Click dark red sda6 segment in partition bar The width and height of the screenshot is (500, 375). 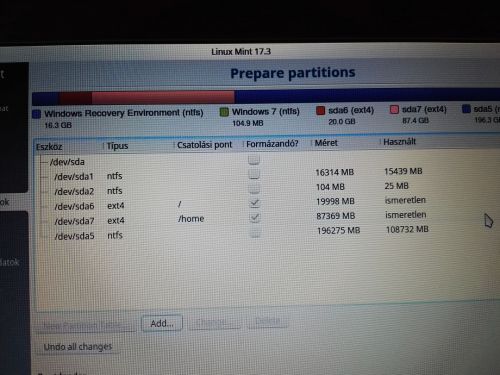76,98
